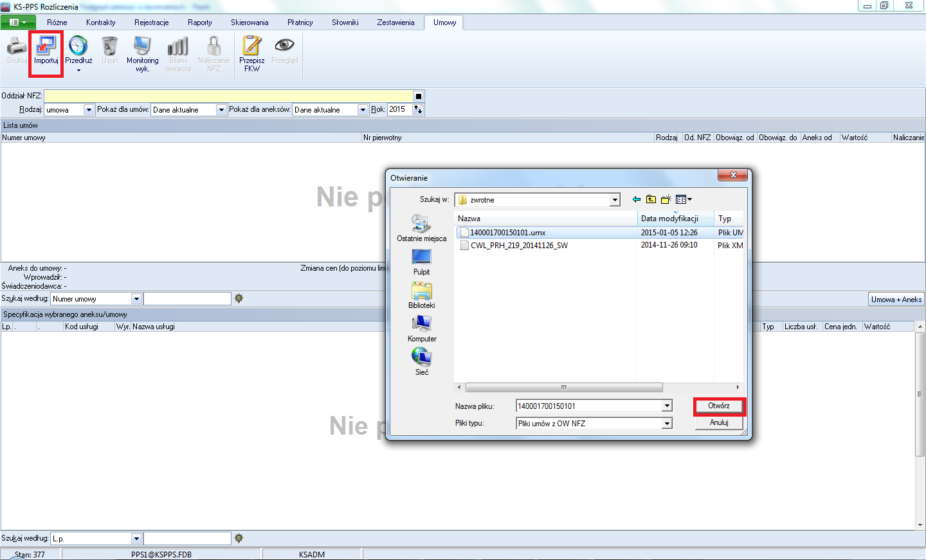
Task: Open the Słowniki tab
Action: [x=345, y=23]
